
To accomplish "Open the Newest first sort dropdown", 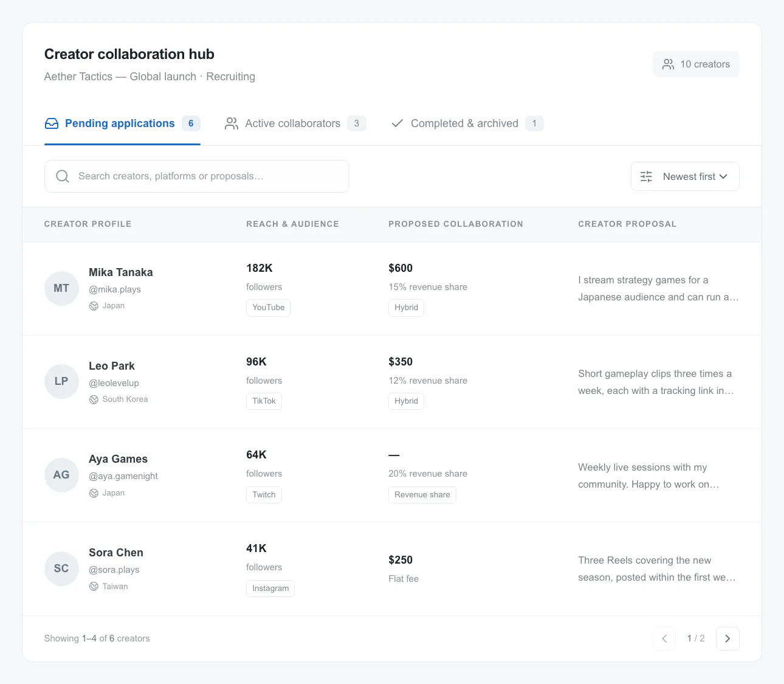I will tap(685, 176).
